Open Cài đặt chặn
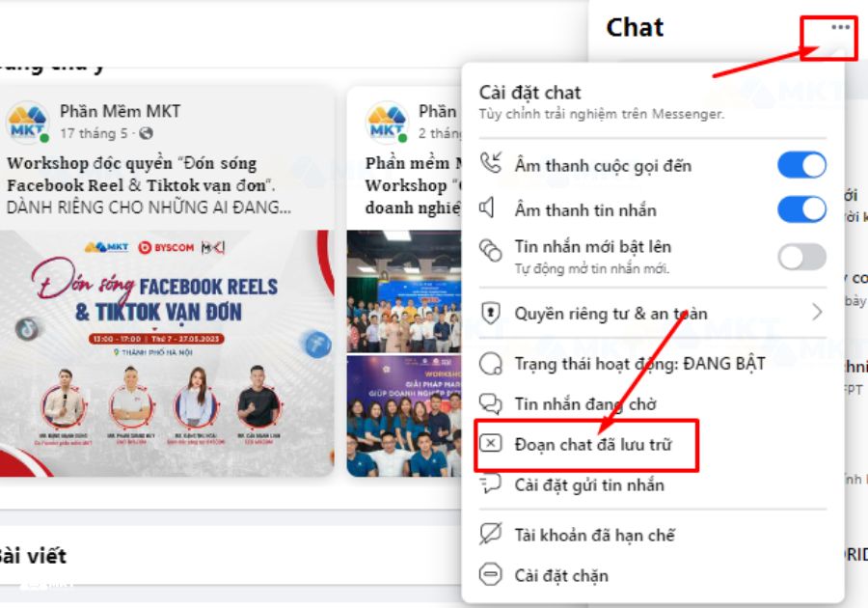 pyautogui.click(x=561, y=576)
